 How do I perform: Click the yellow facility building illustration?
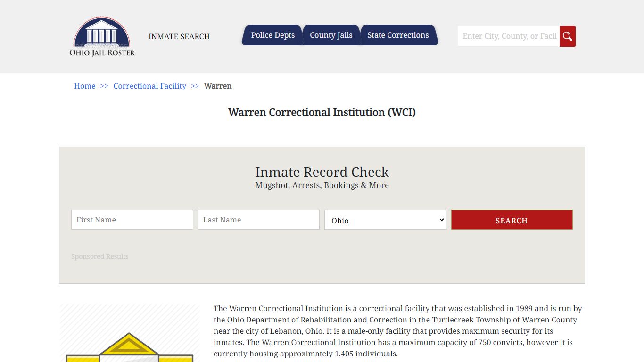click(130, 333)
